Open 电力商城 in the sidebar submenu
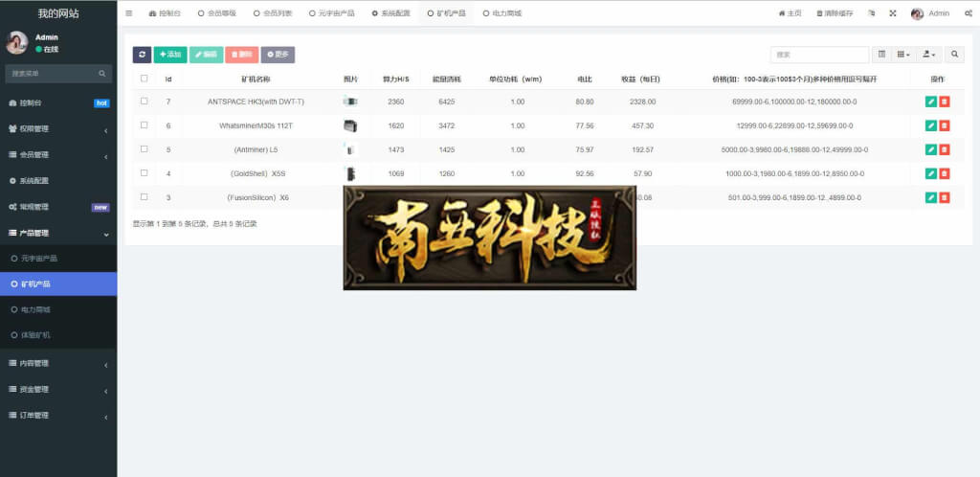 pyautogui.click(x=58, y=309)
